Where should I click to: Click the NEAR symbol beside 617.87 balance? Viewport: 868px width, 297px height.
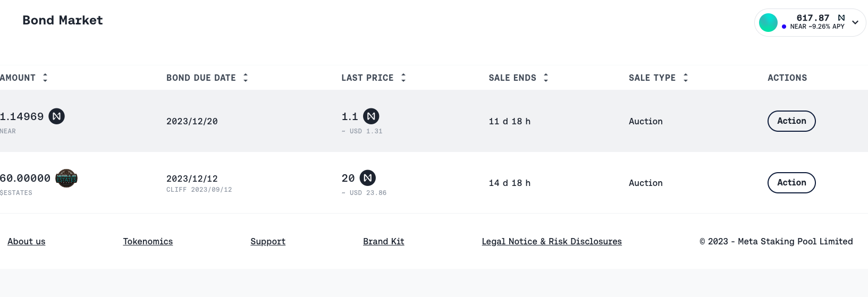841,18
